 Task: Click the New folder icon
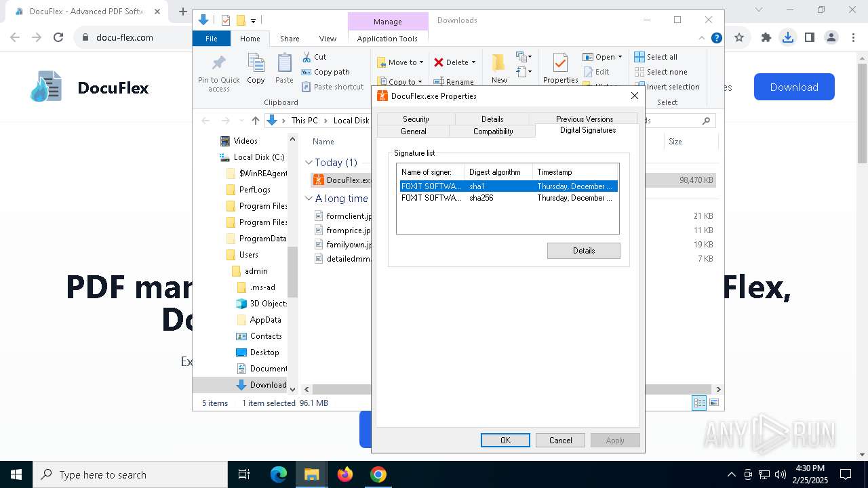[x=499, y=68]
